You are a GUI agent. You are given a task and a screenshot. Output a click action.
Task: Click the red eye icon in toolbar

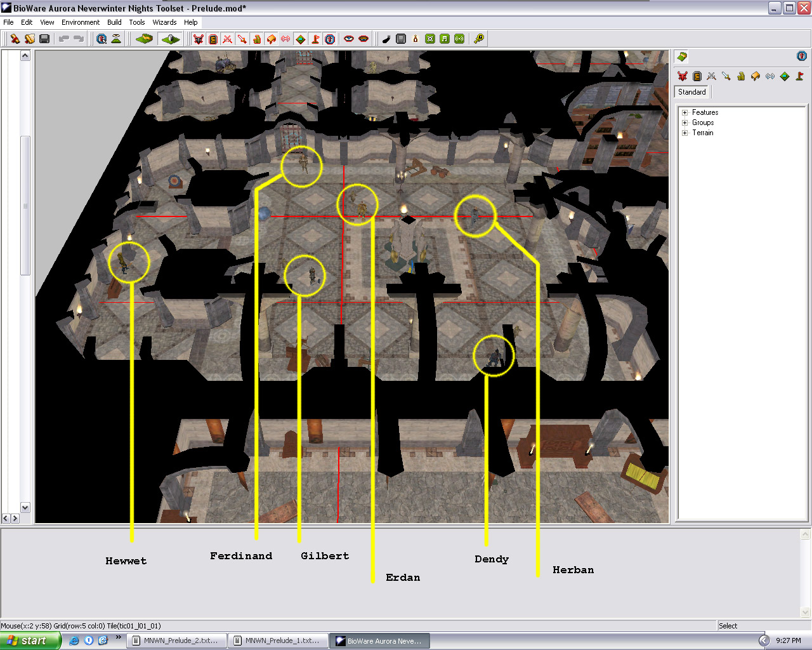349,39
